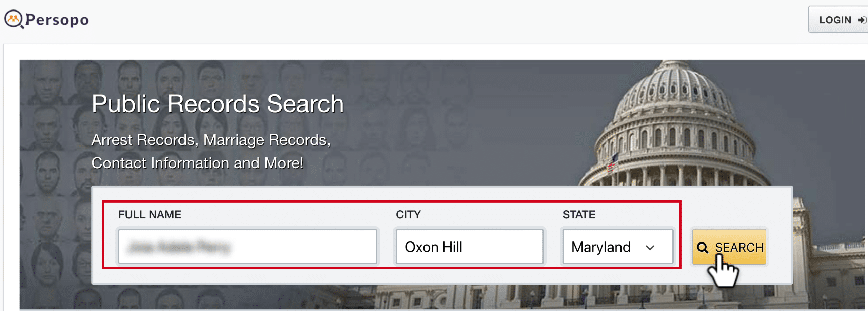The image size is (868, 311).
Task: Click the Public Records Search heading
Action: (218, 103)
